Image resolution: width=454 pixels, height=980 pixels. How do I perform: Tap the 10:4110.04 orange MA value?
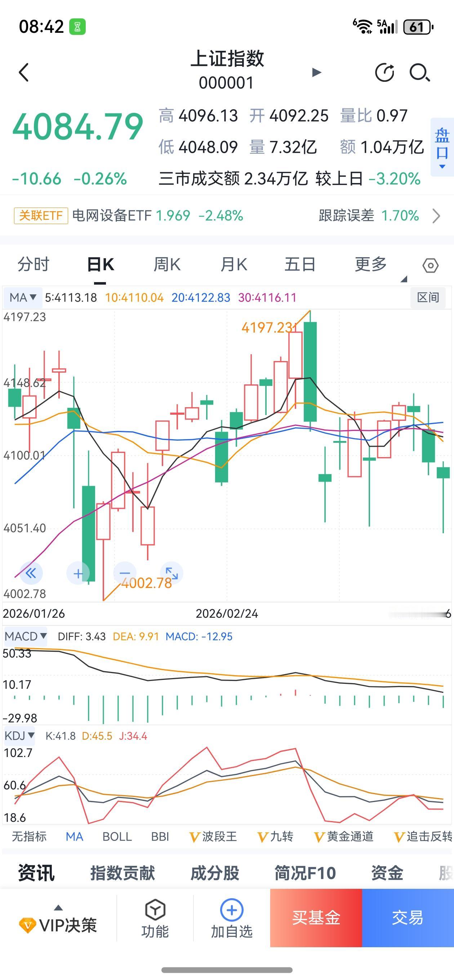coord(134,298)
